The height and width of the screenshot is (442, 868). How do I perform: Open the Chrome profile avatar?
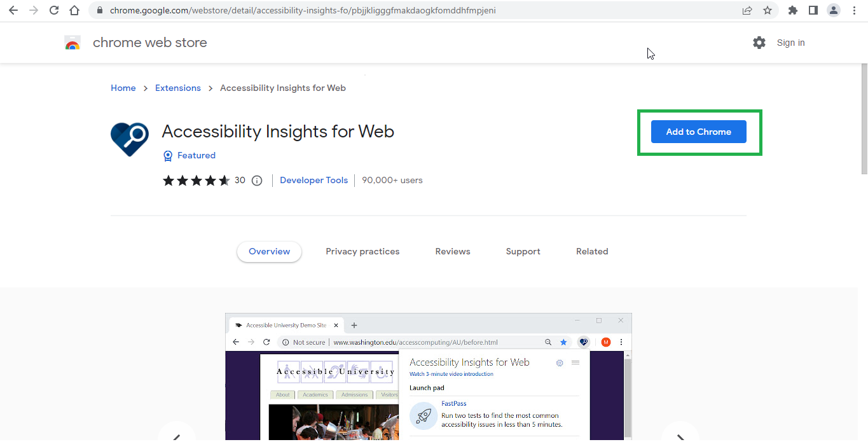[x=833, y=10]
